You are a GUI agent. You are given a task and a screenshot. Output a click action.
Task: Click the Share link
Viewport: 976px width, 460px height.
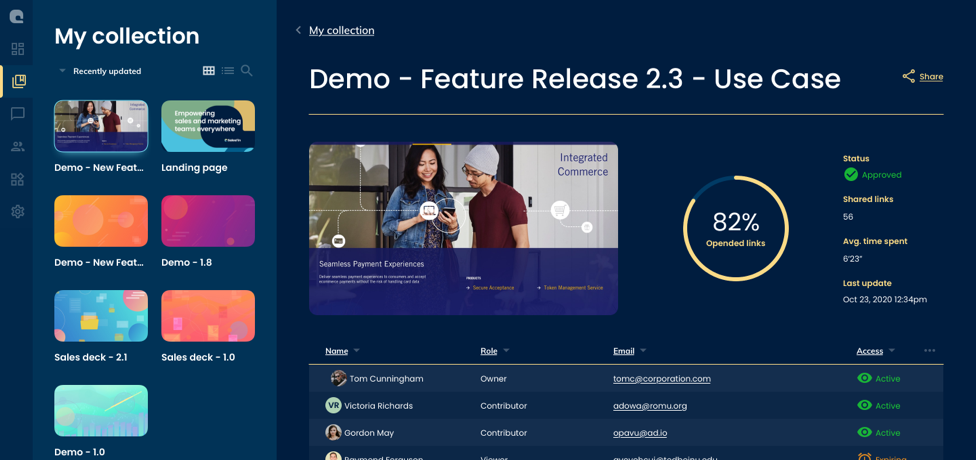(x=930, y=77)
